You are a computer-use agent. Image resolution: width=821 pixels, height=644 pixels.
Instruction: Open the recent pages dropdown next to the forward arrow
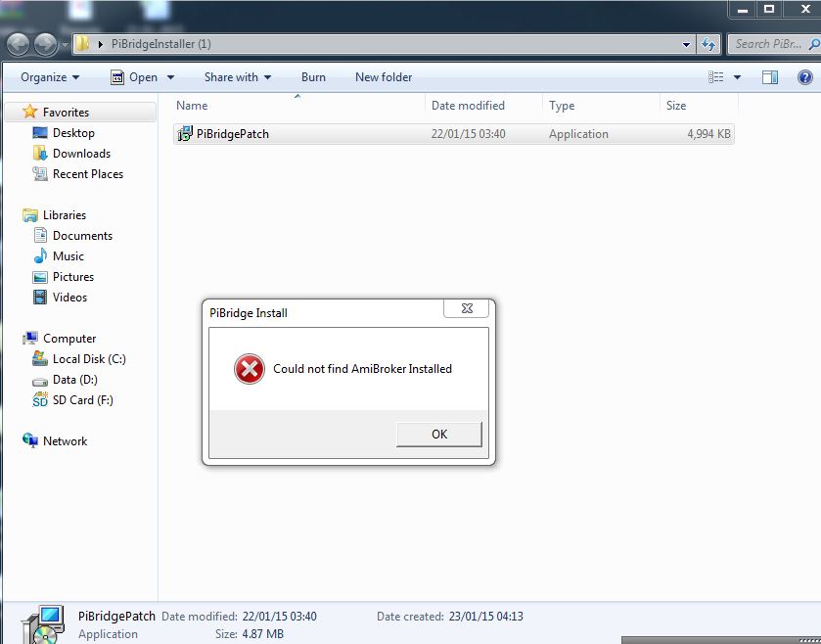65,45
